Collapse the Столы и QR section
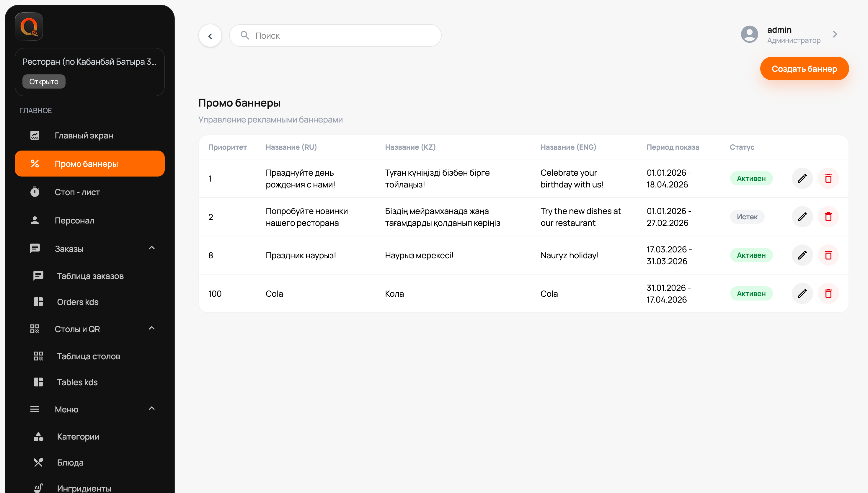 (152, 328)
